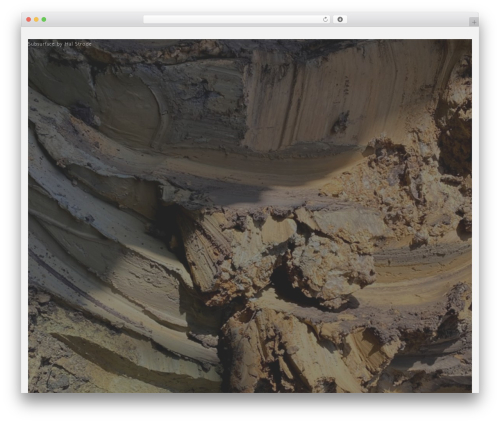Click the round dark icon beside the address bar
The width and height of the screenshot is (500, 423).
(340, 19)
